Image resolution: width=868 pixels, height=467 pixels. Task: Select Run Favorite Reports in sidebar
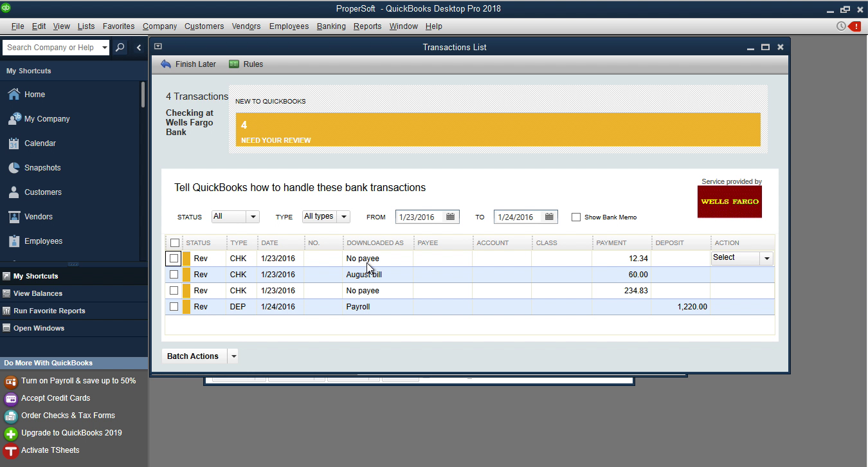click(x=73, y=311)
